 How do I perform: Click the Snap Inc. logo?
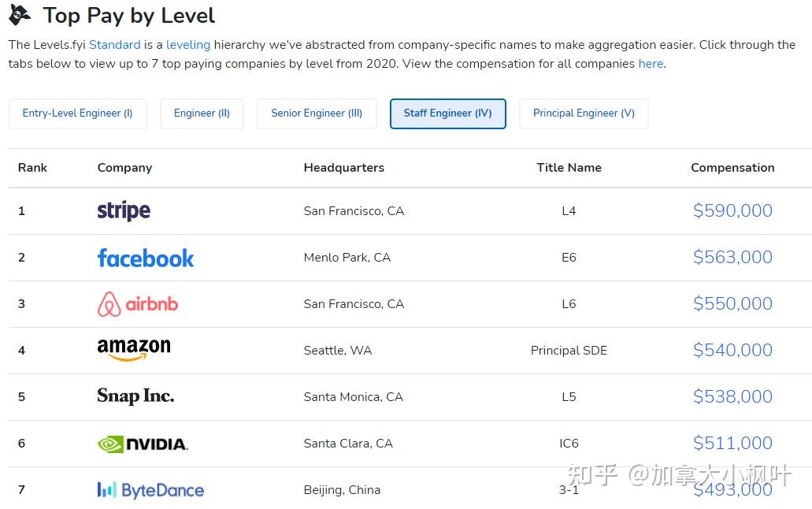[x=135, y=396]
